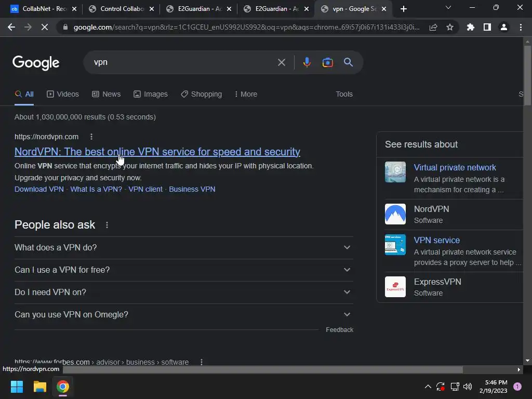Open Windows Start menu
The width and height of the screenshot is (532, 399).
click(x=17, y=387)
